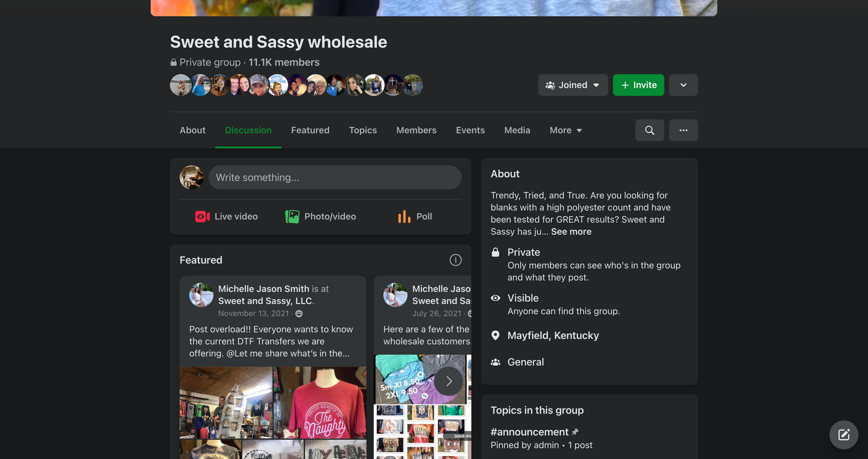Click the Invite button

tap(638, 85)
